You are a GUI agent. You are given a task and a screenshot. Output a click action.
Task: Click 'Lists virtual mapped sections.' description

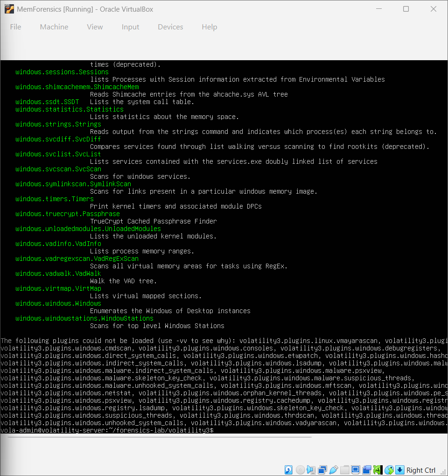(146, 296)
